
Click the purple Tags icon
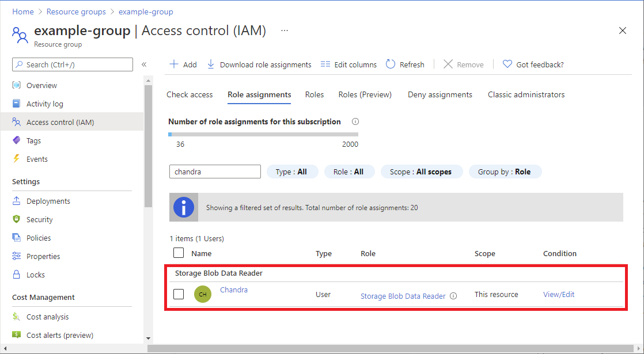[x=17, y=140]
